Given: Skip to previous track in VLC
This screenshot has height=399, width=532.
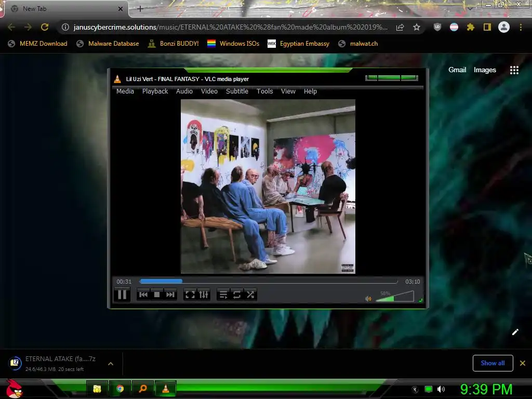Looking at the screenshot, I should [143, 295].
